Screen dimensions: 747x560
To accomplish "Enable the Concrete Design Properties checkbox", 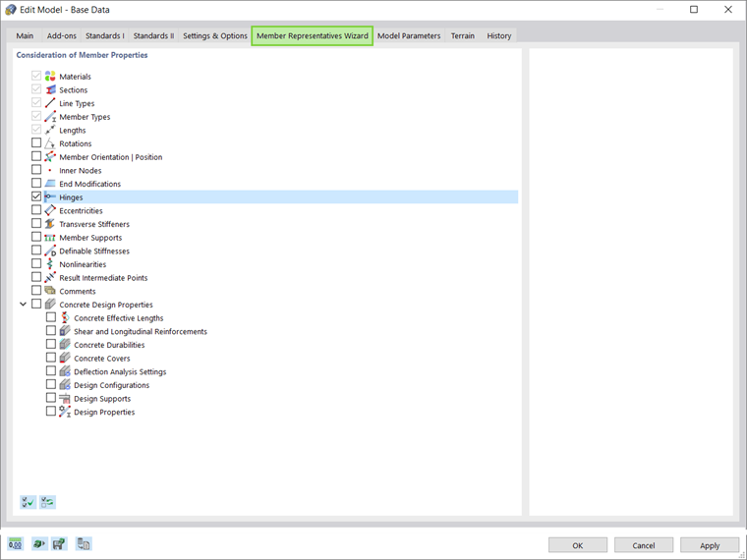I will [x=36, y=304].
